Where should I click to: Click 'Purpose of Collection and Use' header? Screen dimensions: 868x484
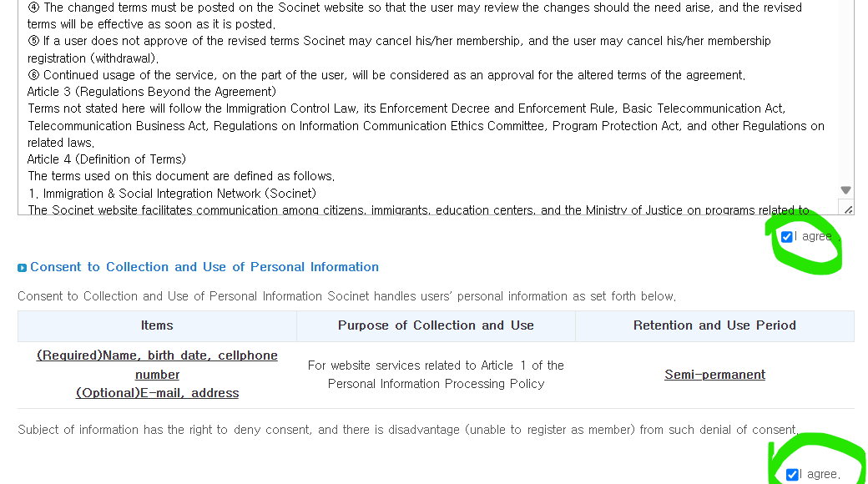click(x=436, y=325)
